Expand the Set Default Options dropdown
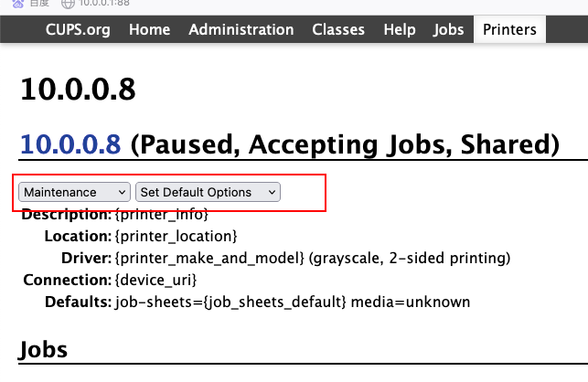 pyautogui.click(x=208, y=192)
